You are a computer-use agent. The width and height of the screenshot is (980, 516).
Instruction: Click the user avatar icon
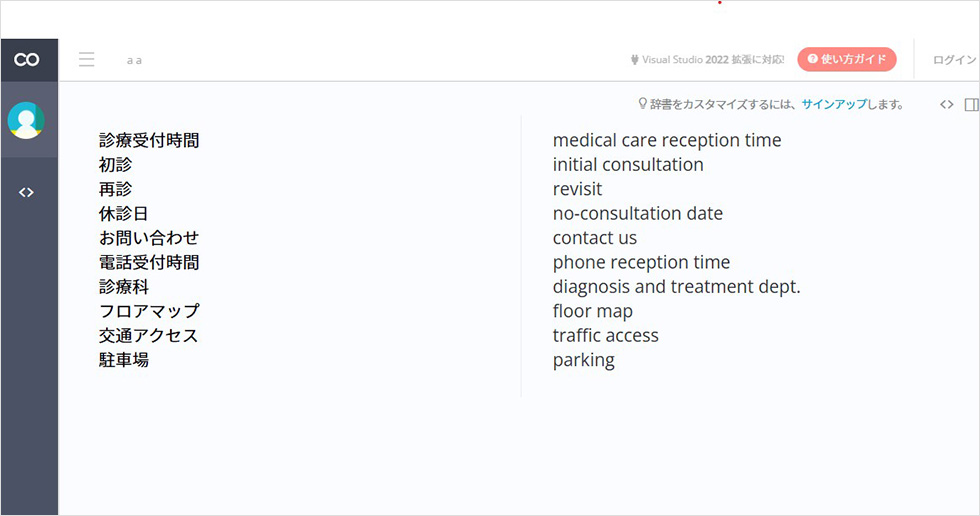pos(26,120)
